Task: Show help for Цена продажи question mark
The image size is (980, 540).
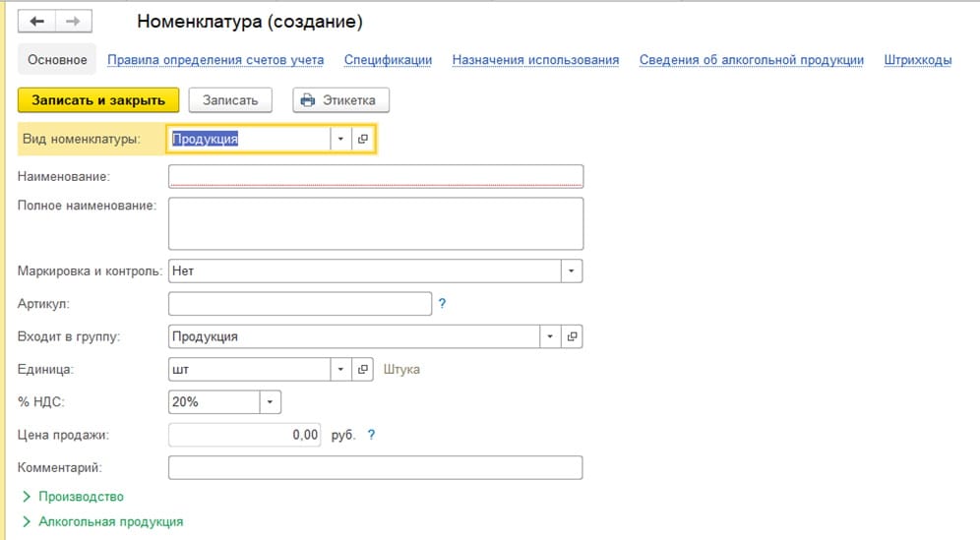Action: [371, 435]
